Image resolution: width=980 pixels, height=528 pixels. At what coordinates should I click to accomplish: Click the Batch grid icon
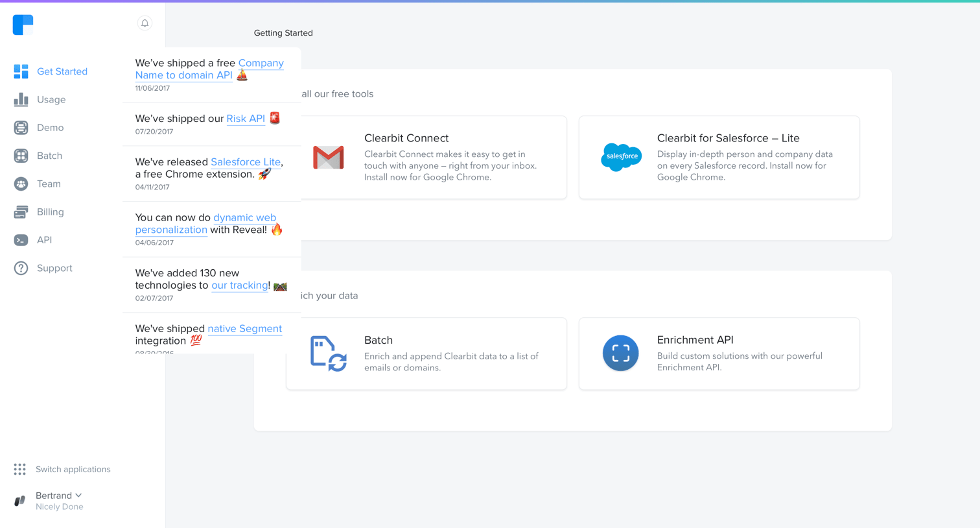coord(21,156)
